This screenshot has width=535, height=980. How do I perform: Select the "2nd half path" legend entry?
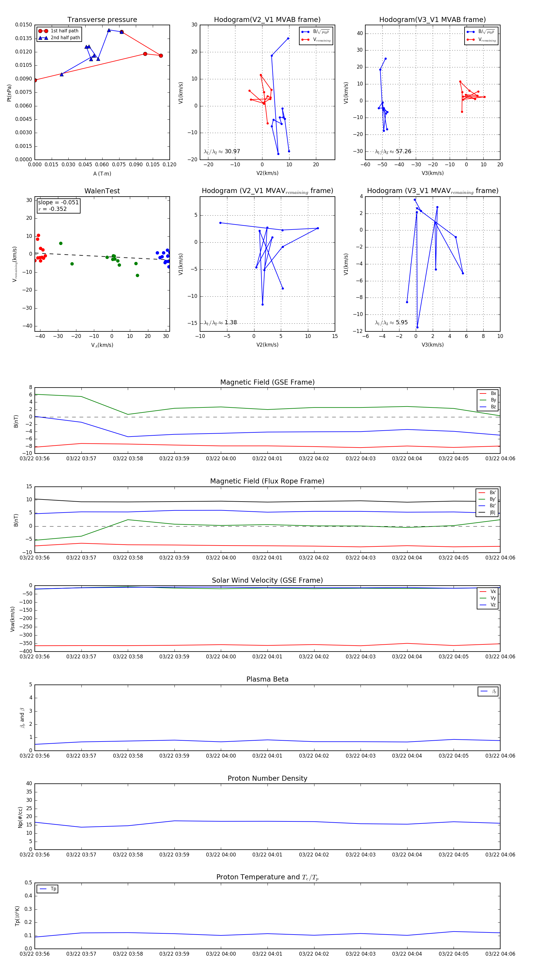point(59,38)
